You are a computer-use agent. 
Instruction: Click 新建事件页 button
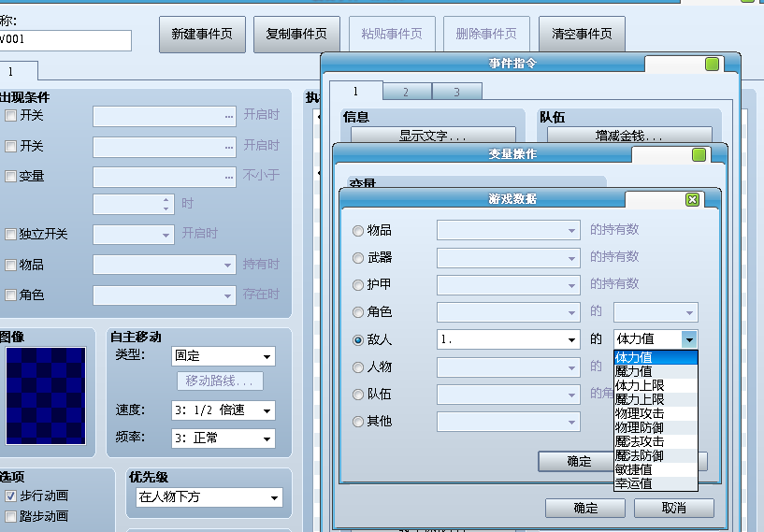click(202, 34)
